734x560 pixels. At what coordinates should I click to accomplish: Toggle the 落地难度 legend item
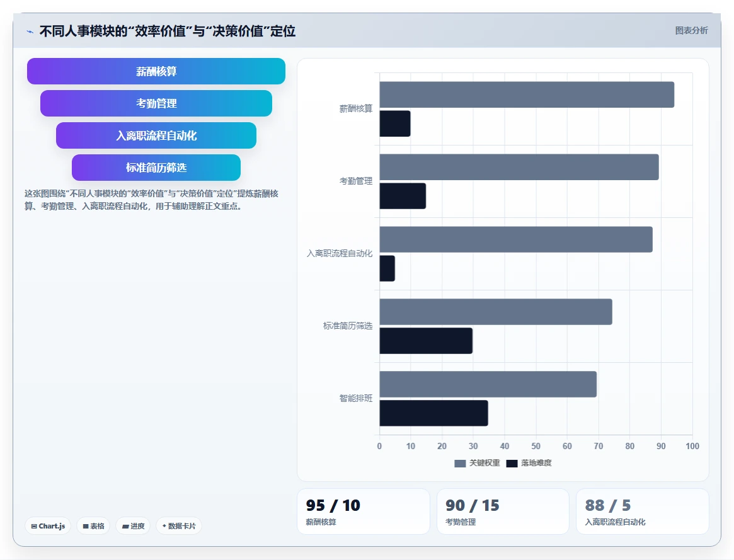tap(529, 463)
